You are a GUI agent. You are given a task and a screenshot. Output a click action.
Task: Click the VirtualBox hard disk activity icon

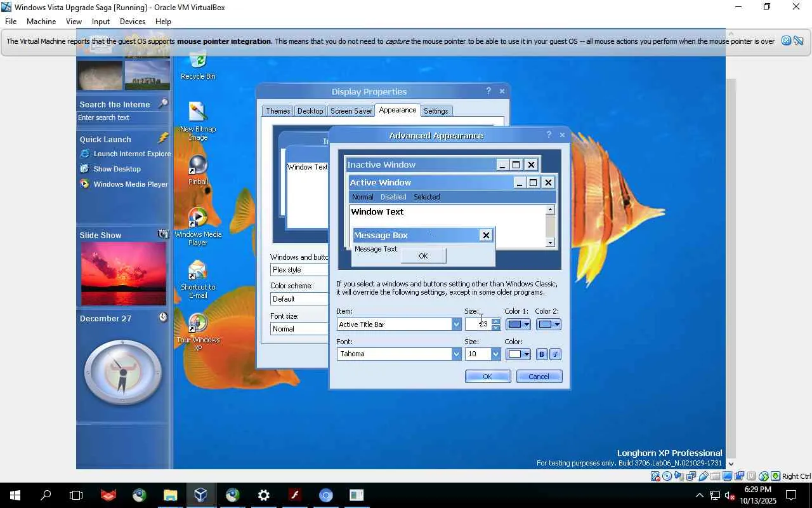[655, 476]
